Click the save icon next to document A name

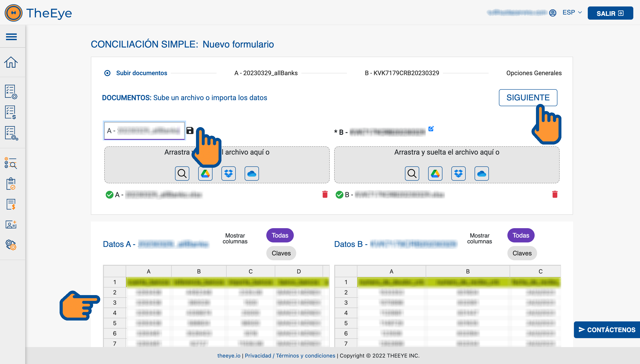[190, 130]
